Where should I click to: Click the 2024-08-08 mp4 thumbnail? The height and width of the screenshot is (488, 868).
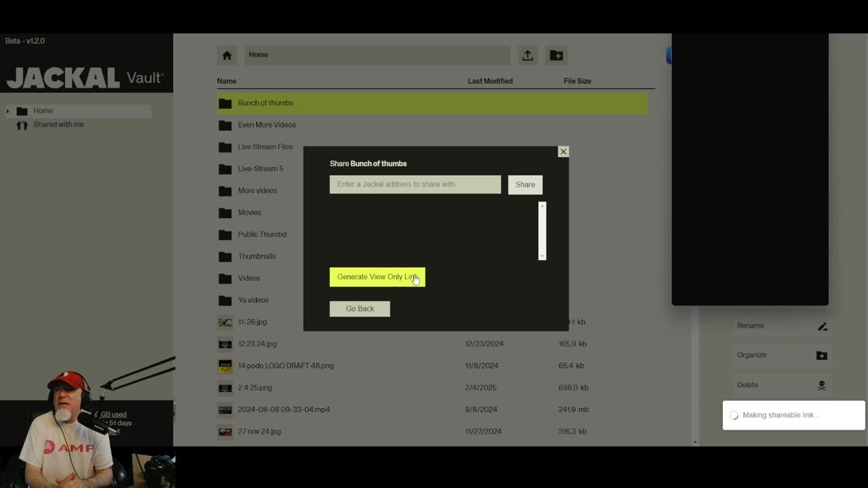click(x=225, y=410)
